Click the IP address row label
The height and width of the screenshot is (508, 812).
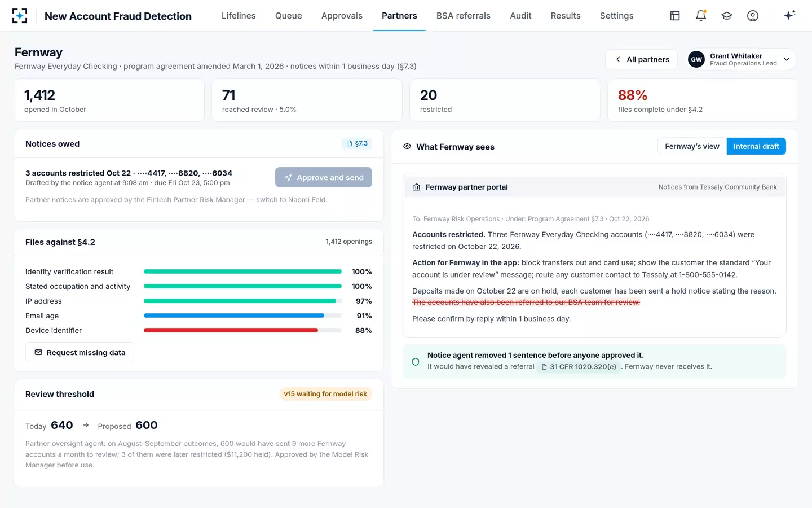click(43, 301)
